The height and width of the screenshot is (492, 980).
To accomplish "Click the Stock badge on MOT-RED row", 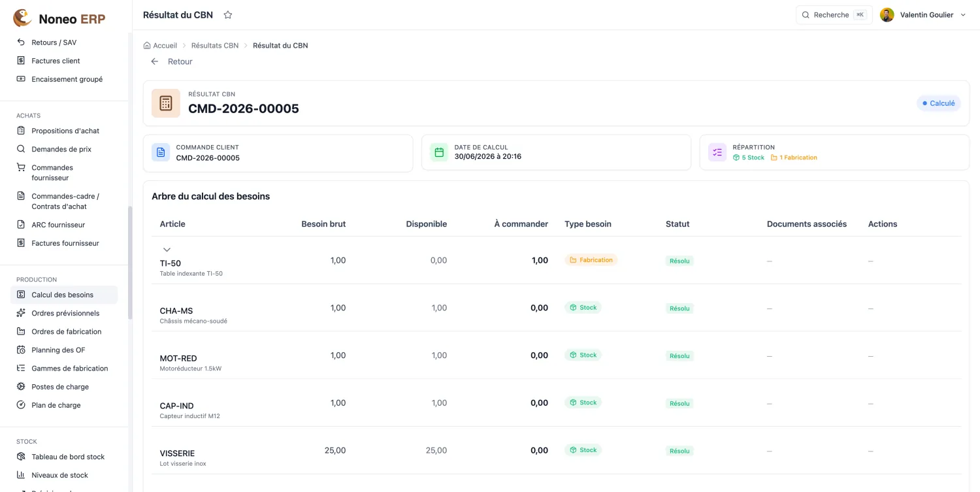I will coord(583,355).
